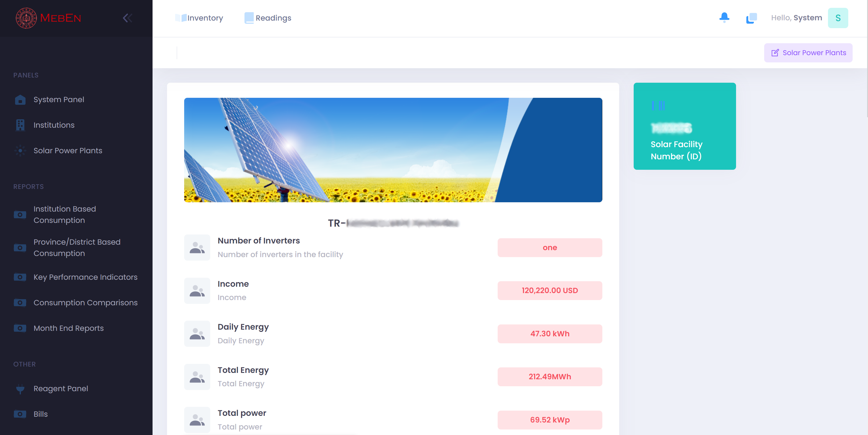The width and height of the screenshot is (868, 435).
Task: Open user avatar S menu
Action: 838,18
